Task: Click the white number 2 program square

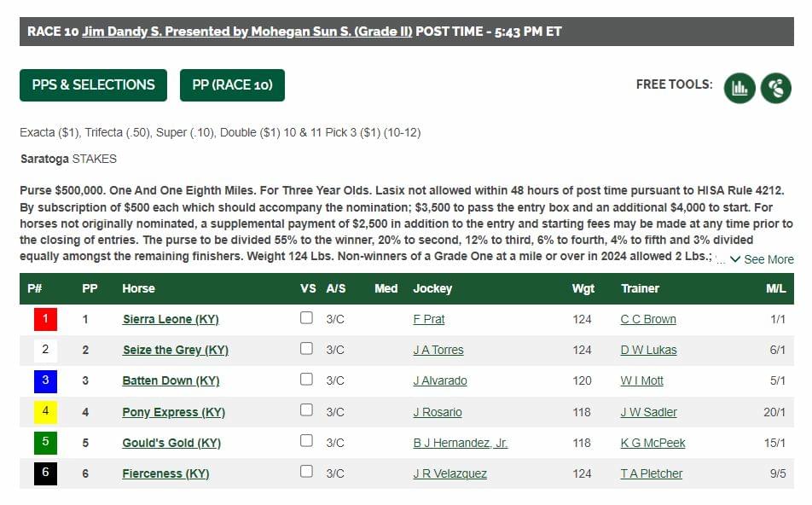Action: click(45, 350)
